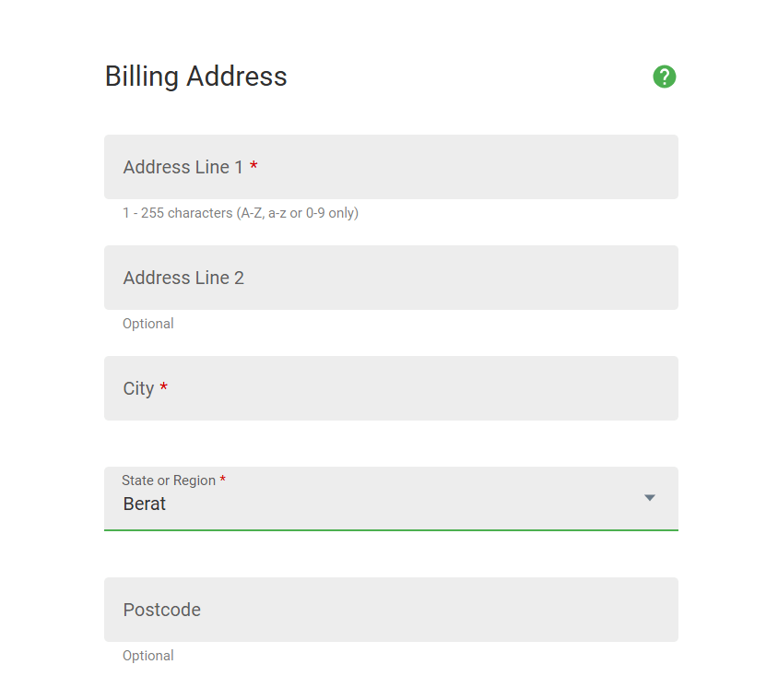The image size is (778, 700).
Task: Click the Optional hint below Postcode
Action: tap(148, 656)
